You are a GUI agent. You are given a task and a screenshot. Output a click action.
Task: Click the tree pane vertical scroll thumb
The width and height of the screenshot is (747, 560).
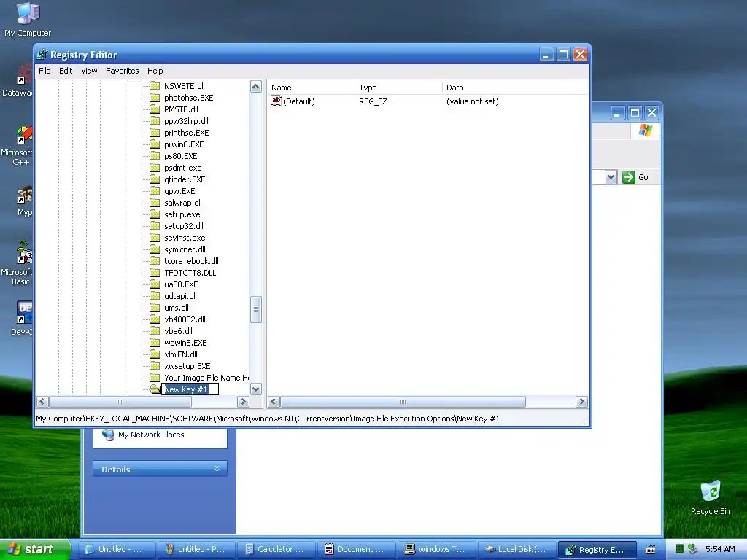(x=256, y=309)
